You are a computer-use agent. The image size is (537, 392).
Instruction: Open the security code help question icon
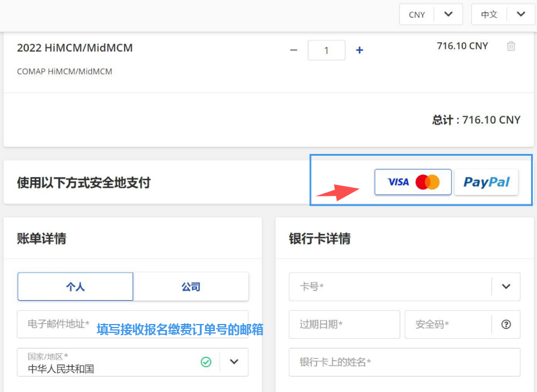[506, 324]
